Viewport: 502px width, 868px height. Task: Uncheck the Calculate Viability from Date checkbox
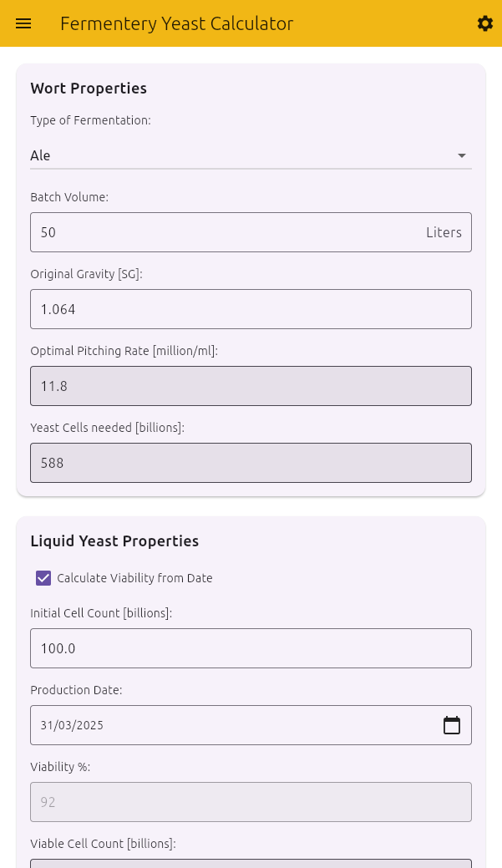point(43,578)
